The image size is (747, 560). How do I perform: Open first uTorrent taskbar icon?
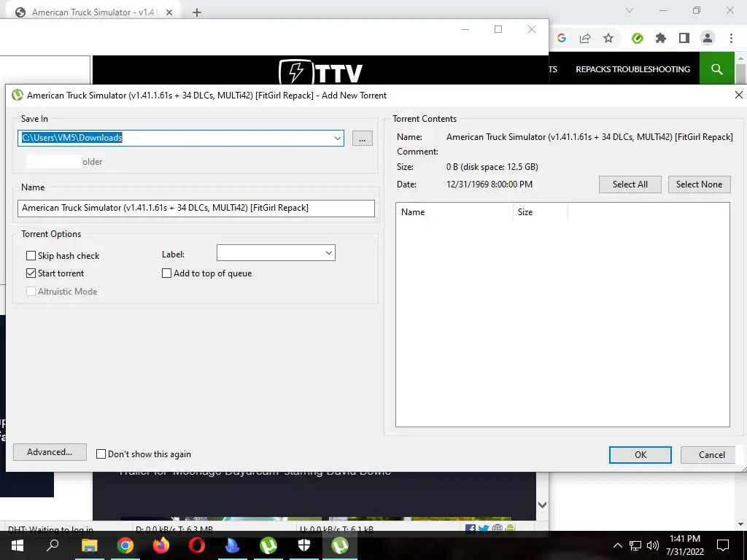(x=268, y=545)
